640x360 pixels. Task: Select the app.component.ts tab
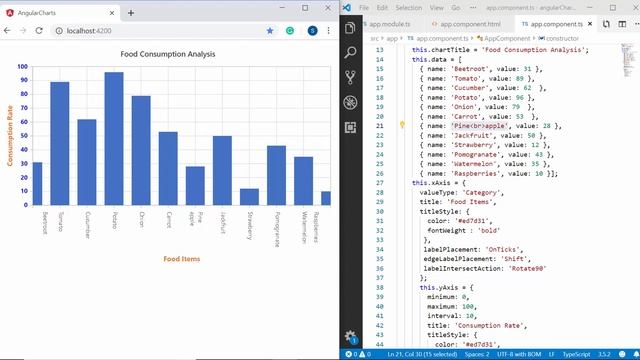point(557,24)
